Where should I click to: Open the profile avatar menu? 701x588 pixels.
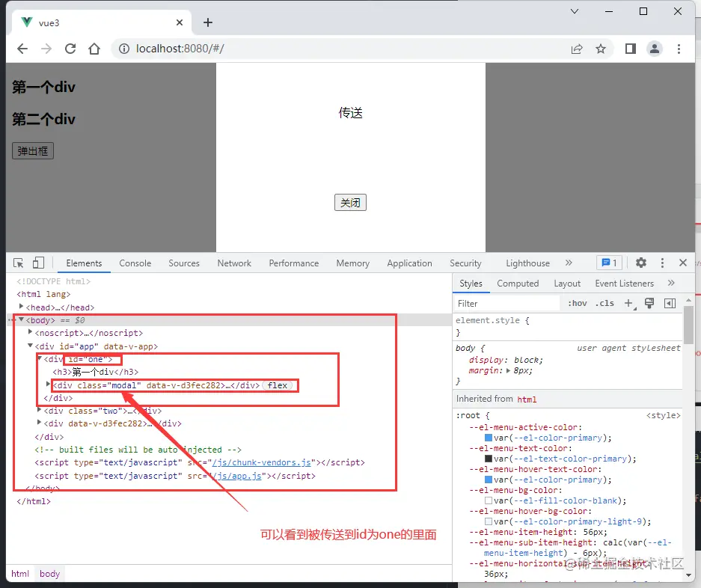pyautogui.click(x=655, y=49)
